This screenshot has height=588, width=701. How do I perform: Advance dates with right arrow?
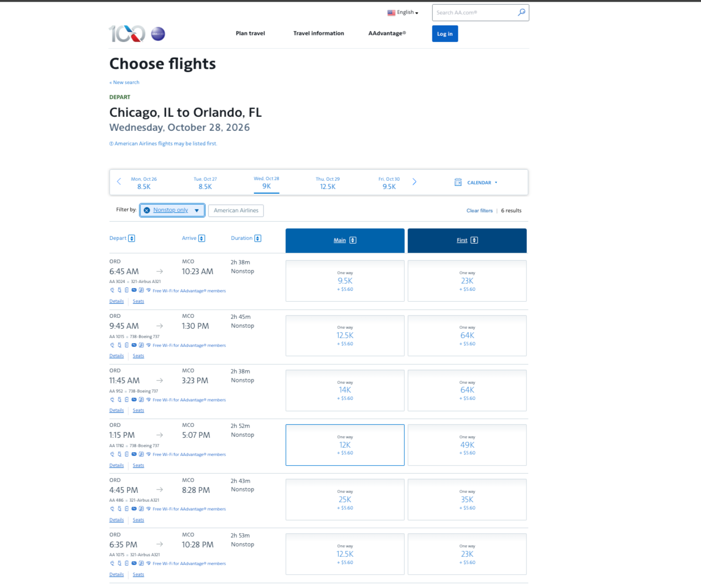tap(414, 182)
